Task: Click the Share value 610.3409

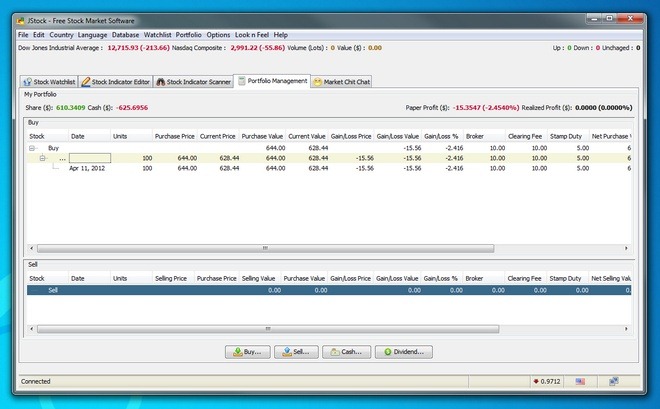Action: click(71, 108)
